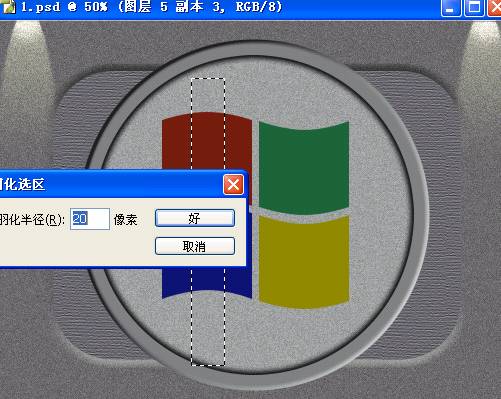Close the feather selection dialog via red X

[233, 184]
